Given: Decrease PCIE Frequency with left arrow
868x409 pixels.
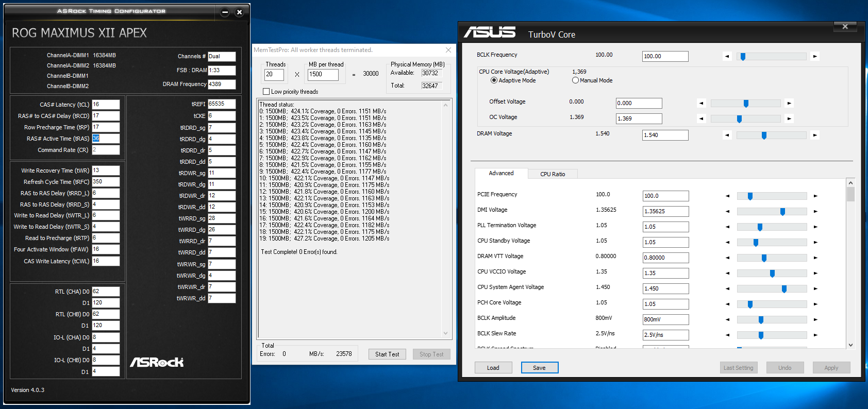Looking at the screenshot, I should pyautogui.click(x=728, y=196).
